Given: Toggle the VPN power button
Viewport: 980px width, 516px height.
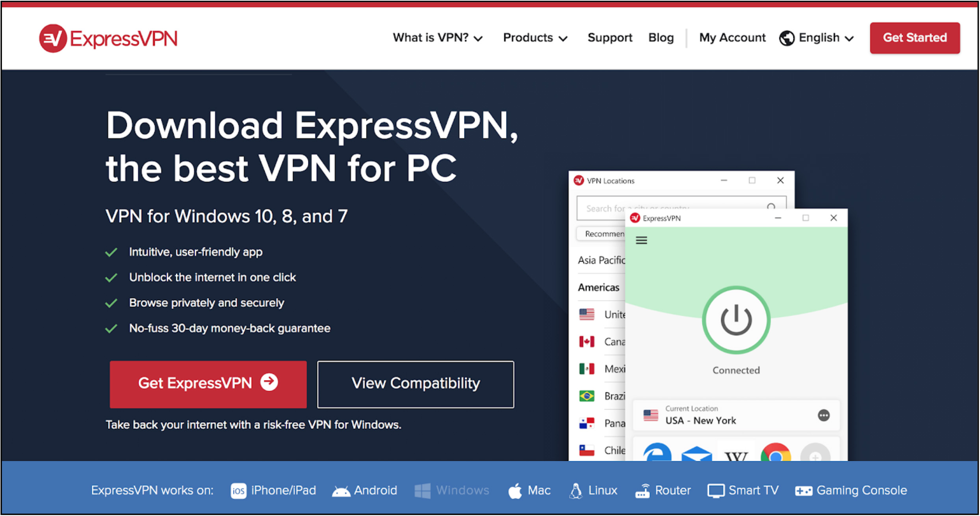Looking at the screenshot, I should (x=736, y=320).
